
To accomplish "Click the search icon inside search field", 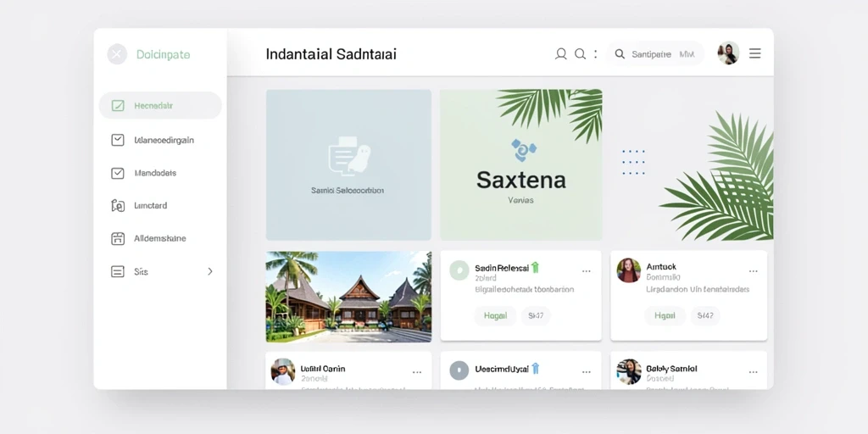I will tap(620, 53).
